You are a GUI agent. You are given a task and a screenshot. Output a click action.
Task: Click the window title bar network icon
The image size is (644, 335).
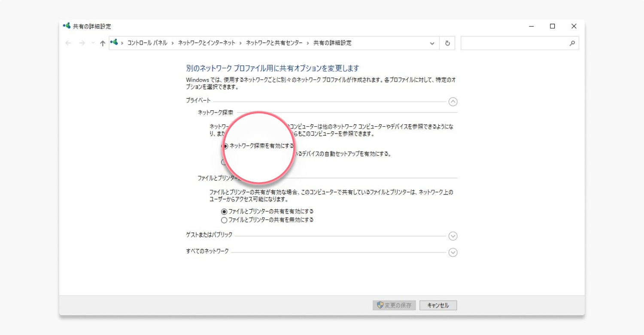coord(67,26)
